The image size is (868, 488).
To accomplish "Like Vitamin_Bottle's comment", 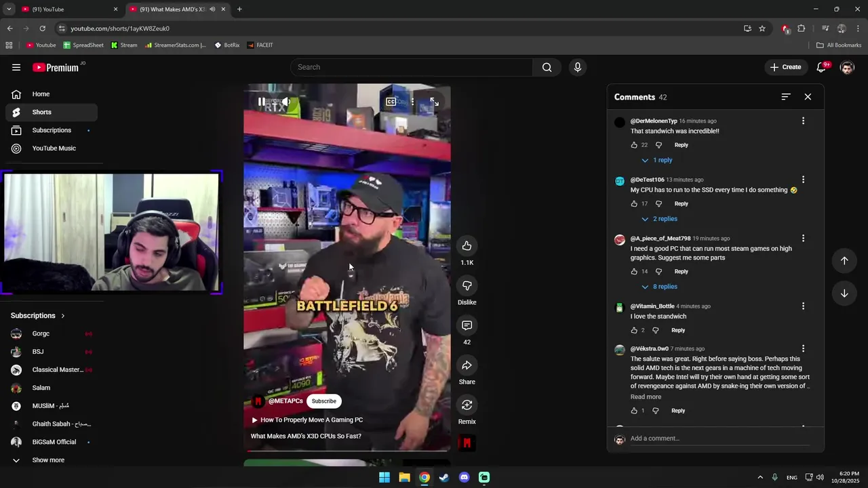I will (x=634, y=330).
